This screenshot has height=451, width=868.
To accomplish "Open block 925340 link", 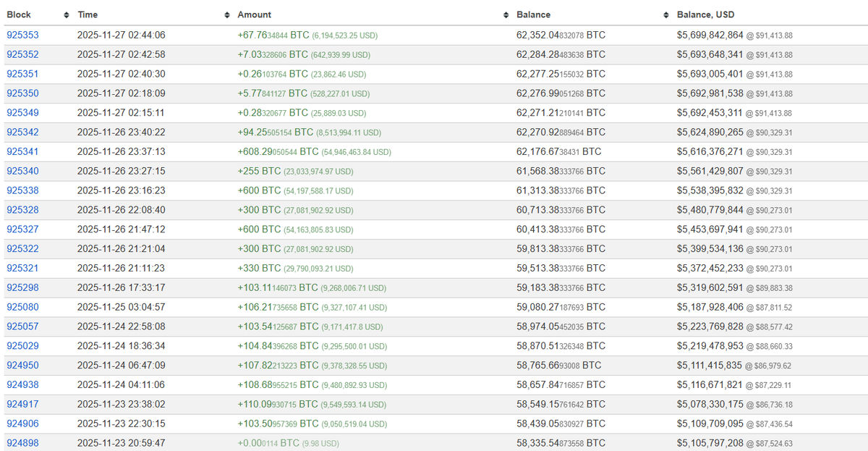I will click(x=22, y=172).
